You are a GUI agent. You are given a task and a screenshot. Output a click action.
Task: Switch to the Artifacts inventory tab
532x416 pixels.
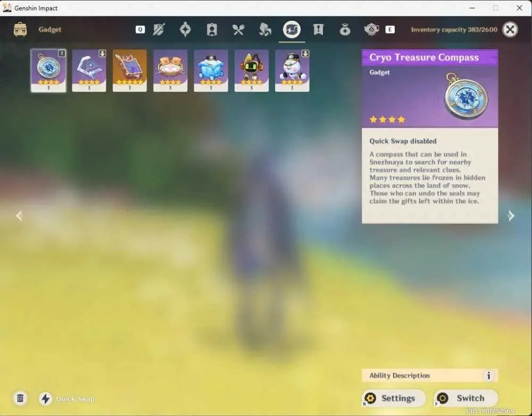point(185,29)
